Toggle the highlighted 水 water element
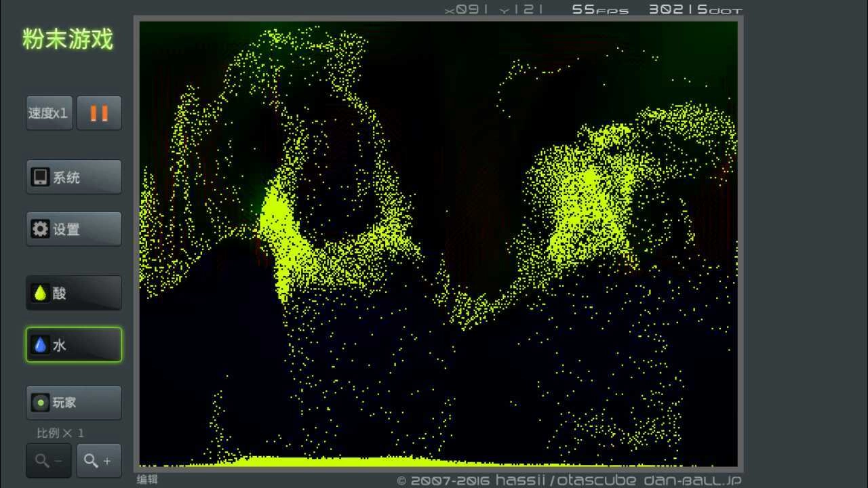868x488 pixels. [74, 345]
